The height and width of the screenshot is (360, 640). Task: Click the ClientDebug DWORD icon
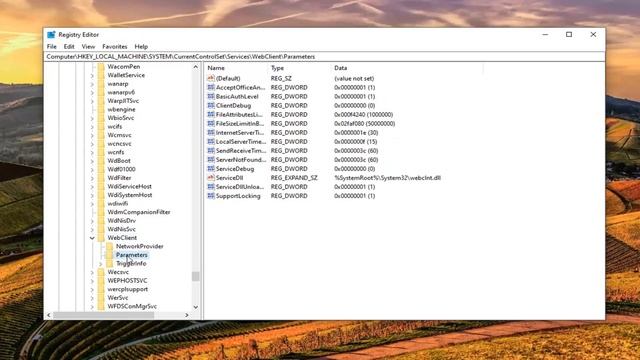211,105
